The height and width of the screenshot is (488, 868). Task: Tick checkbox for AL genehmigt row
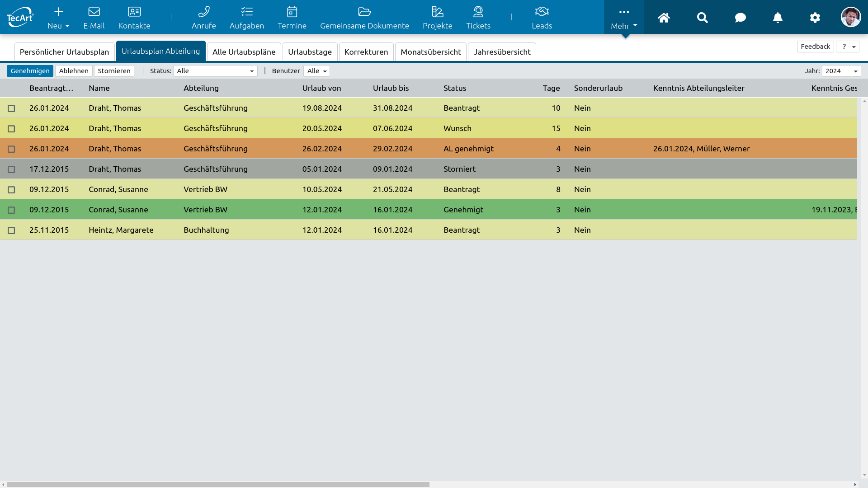pos(11,149)
